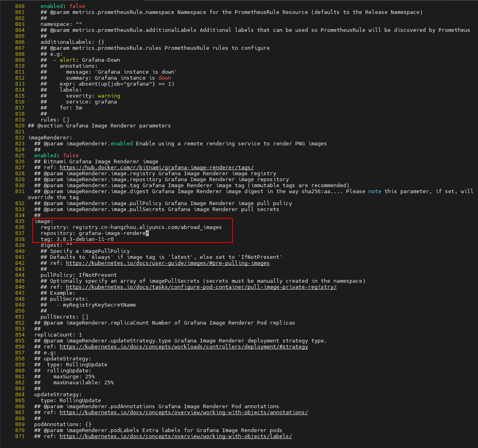This screenshot has width=478, height=448.
Task: Click the 'pullPolicy: IfNotPresent' line
Action: pyautogui.click(x=78, y=275)
